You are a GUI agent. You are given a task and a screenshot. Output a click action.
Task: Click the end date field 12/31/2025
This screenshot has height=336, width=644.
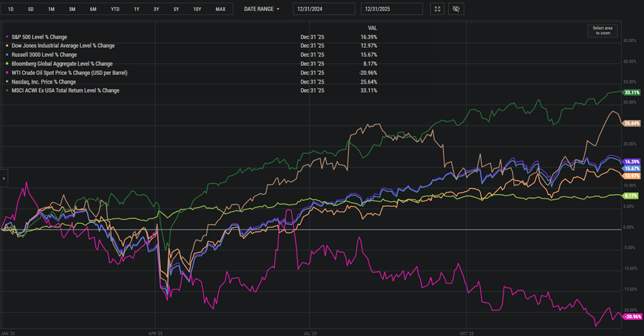point(392,9)
